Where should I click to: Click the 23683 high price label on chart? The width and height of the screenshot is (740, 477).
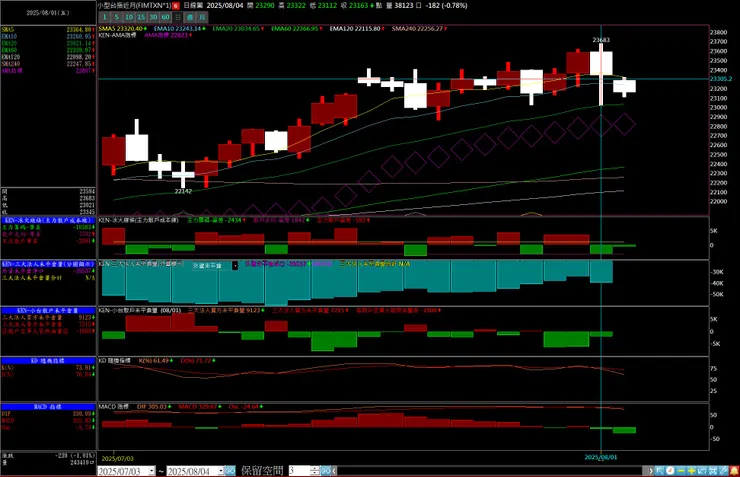click(x=601, y=40)
